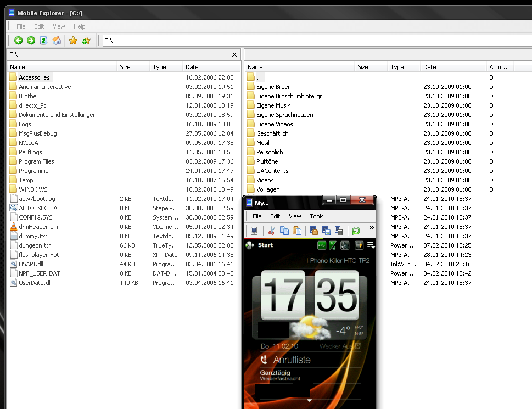Click the C:\ address bar field
The height and width of the screenshot is (409, 532).
317,41
